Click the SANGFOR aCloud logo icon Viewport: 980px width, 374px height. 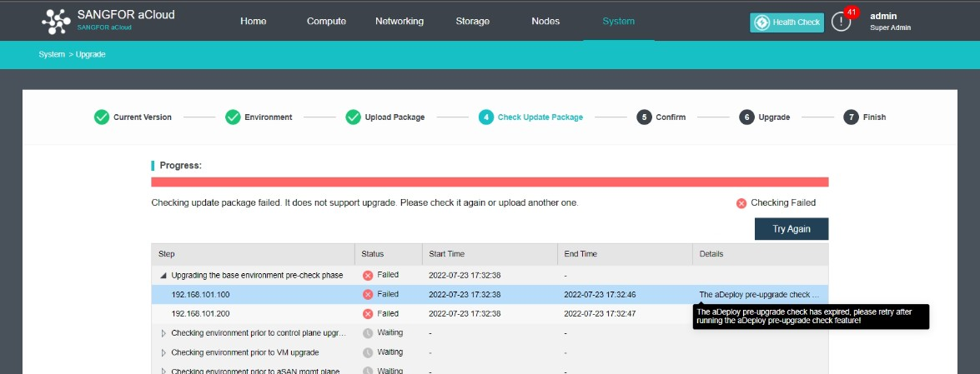(x=56, y=21)
